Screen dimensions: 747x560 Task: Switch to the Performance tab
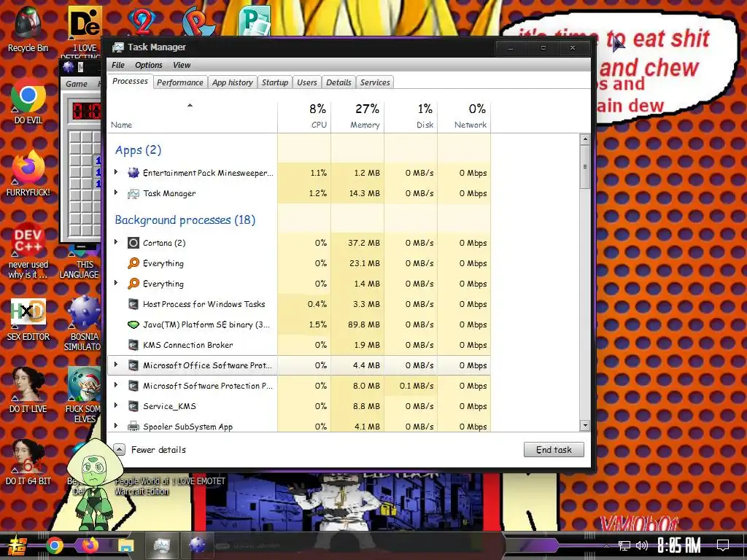pyautogui.click(x=179, y=82)
